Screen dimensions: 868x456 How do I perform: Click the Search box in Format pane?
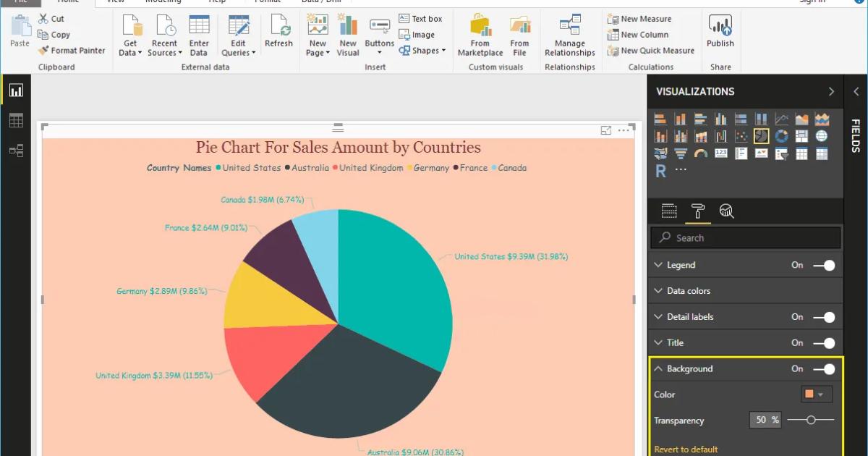pyautogui.click(x=745, y=237)
